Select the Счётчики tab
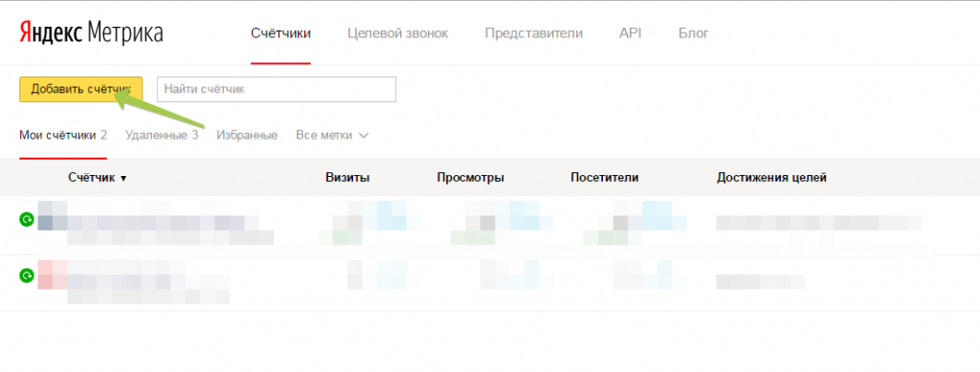 (x=280, y=33)
